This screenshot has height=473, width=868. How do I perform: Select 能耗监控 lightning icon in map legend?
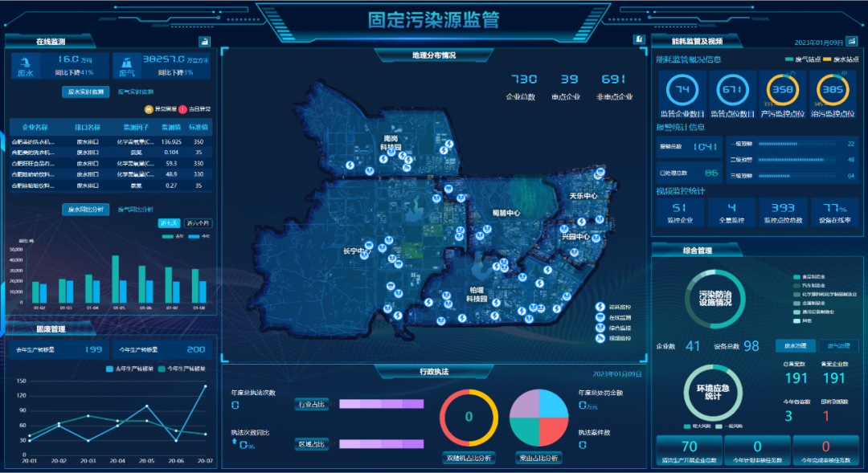click(600, 307)
